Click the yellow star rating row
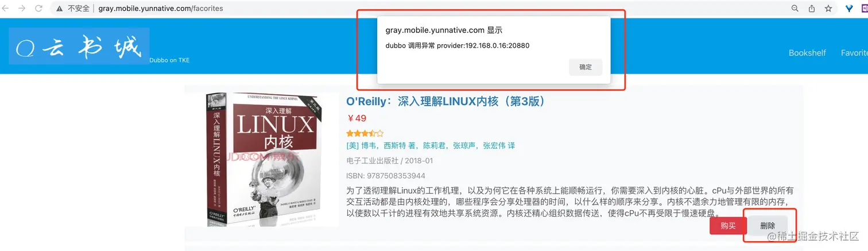 click(x=365, y=133)
